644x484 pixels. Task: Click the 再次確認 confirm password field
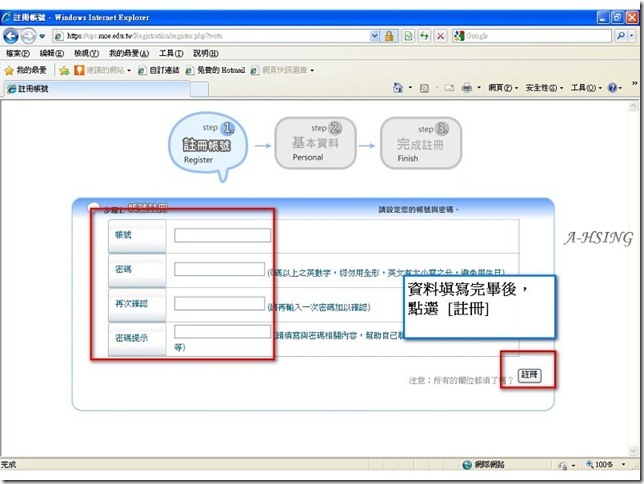pyautogui.click(x=219, y=304)
